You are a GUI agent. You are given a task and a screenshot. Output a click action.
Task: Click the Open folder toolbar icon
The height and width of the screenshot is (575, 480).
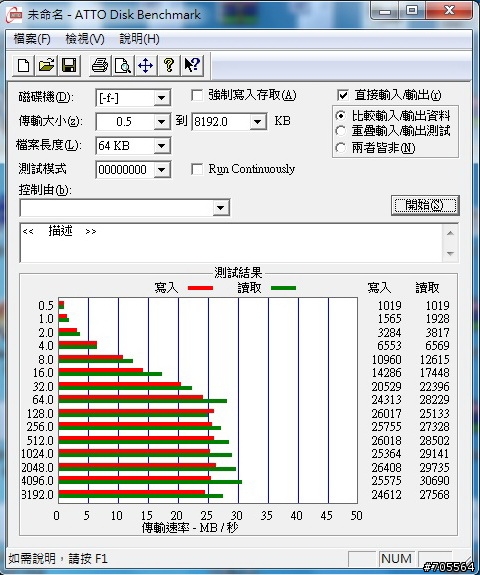point(47,66)
